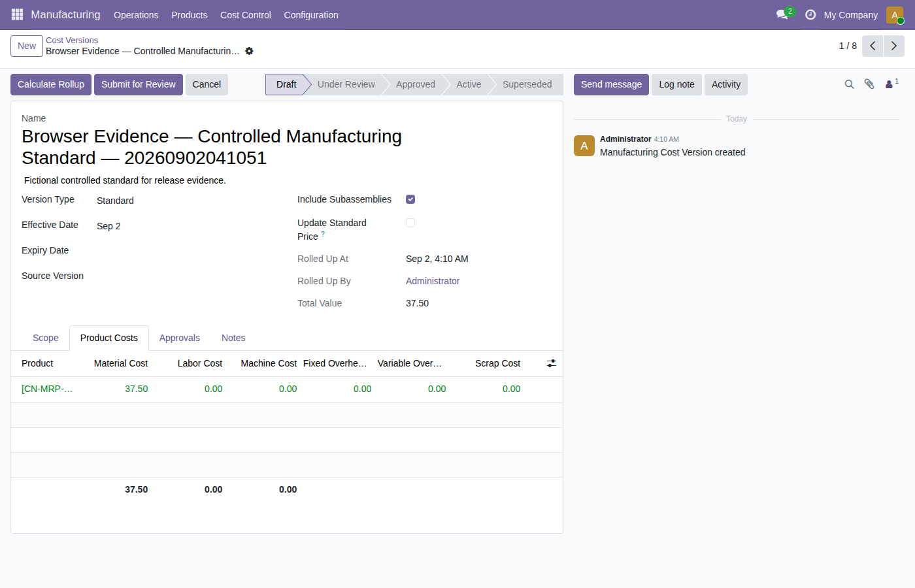The height and width of the screenshot is (588, 915).
Task: Click the Log note button
Action: 676,84
